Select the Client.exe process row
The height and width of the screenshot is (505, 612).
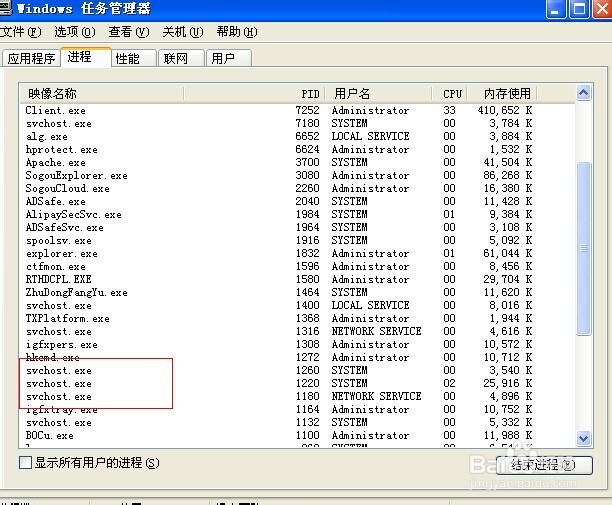point(297,110)
